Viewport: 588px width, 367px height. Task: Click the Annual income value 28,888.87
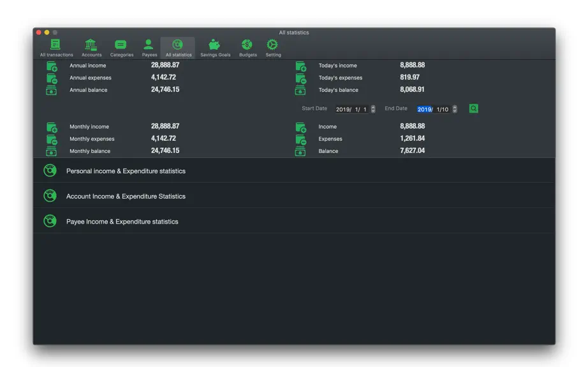pos(165,65)
